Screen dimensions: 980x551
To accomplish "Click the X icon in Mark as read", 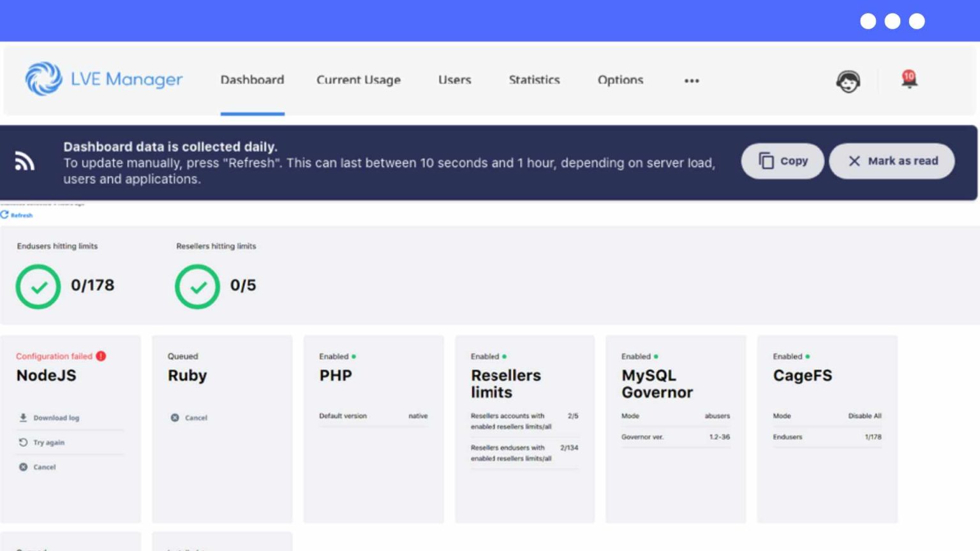I will [x=854, y=161].
